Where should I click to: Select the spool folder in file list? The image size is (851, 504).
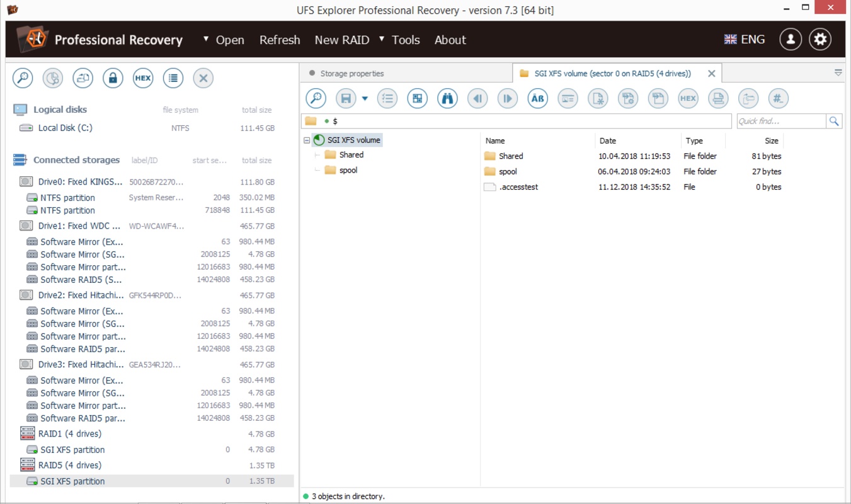[x=507, y=171]
